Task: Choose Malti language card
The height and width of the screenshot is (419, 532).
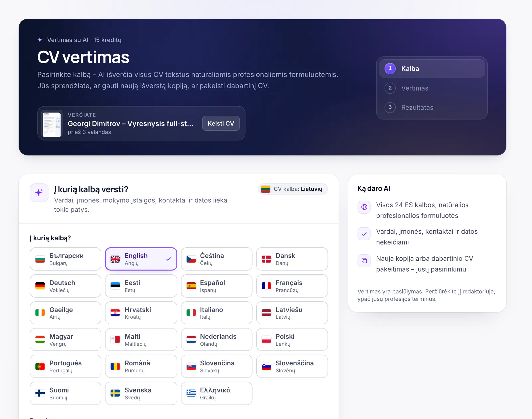Action: pos(141,340)
